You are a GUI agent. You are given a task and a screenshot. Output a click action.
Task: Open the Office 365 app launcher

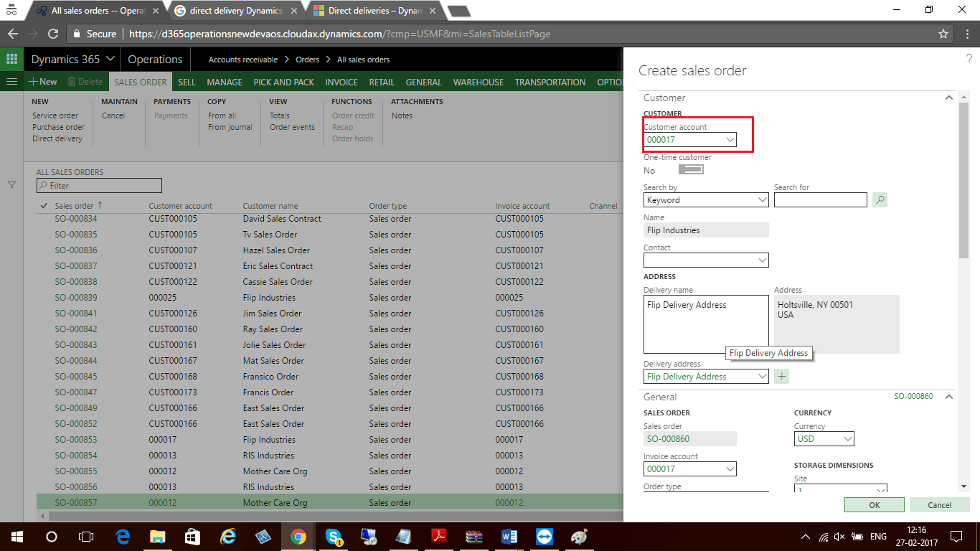[x=11, y=58]
